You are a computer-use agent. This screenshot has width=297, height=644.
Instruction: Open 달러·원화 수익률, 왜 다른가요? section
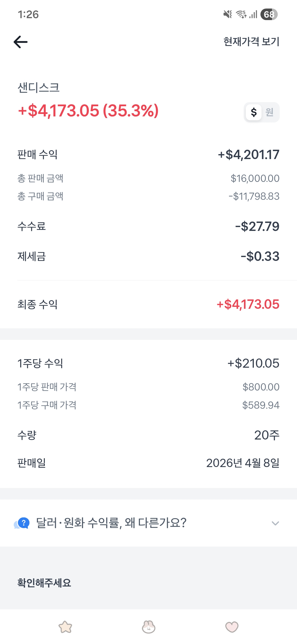pos(111,523)
